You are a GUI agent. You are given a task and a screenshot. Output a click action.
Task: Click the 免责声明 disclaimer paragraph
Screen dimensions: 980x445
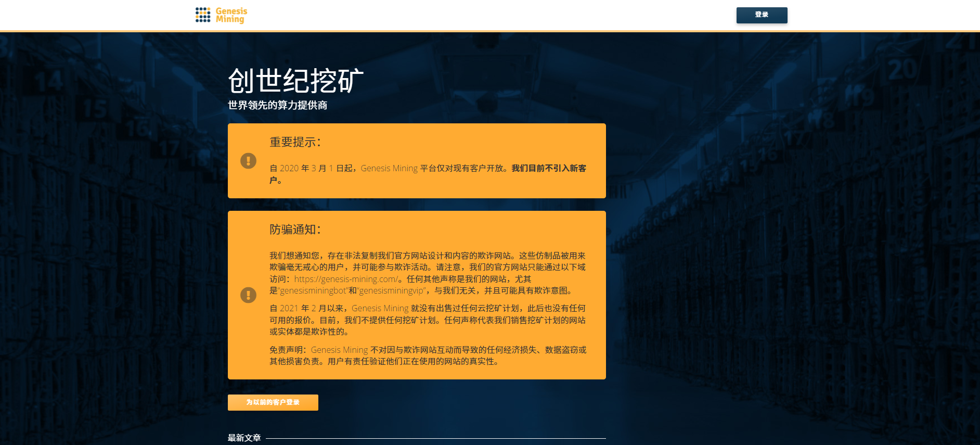click(x=428, y=355)
